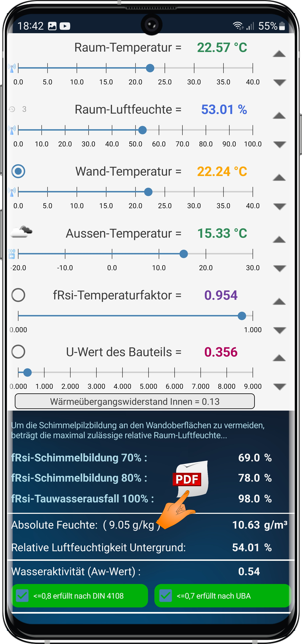Tap the sensor icon beside Raum-Temperatur slider
The image size is (302, 644).
tap(12, 68)
